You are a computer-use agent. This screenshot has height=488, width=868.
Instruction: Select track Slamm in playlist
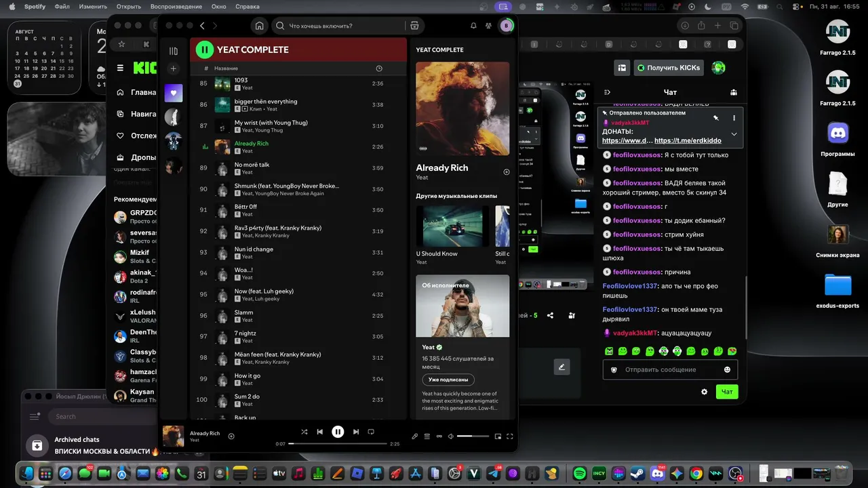click(298, 316)
